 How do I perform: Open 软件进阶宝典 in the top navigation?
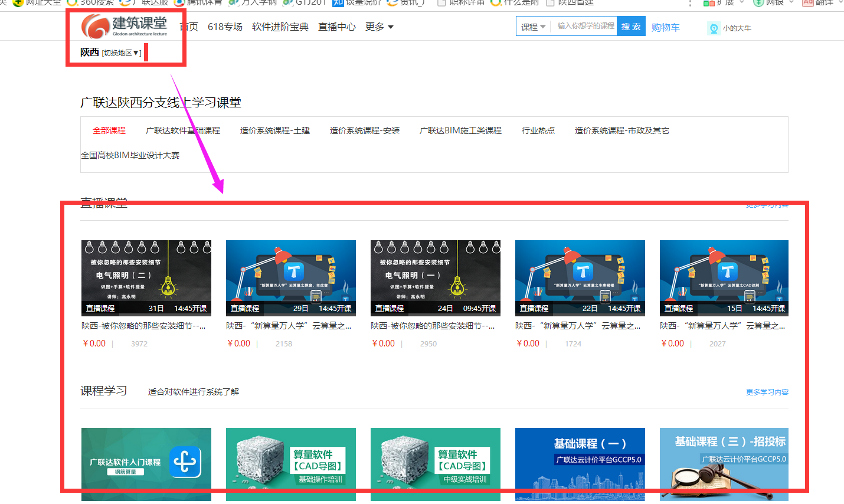(x=280, y=27)
